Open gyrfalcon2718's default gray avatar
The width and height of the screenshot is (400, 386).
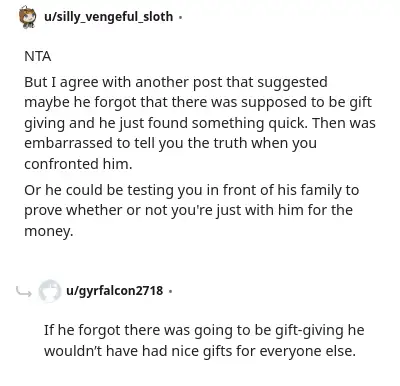click(50, 291)
